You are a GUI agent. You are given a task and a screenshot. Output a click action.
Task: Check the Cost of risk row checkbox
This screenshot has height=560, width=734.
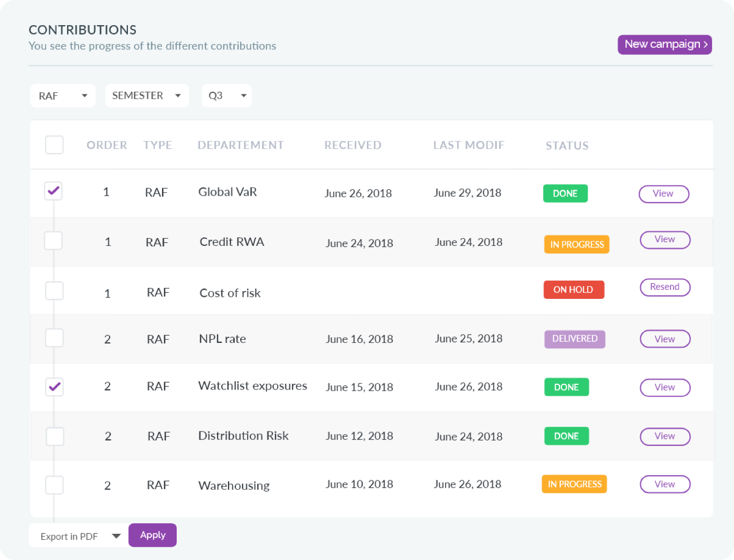55,290
